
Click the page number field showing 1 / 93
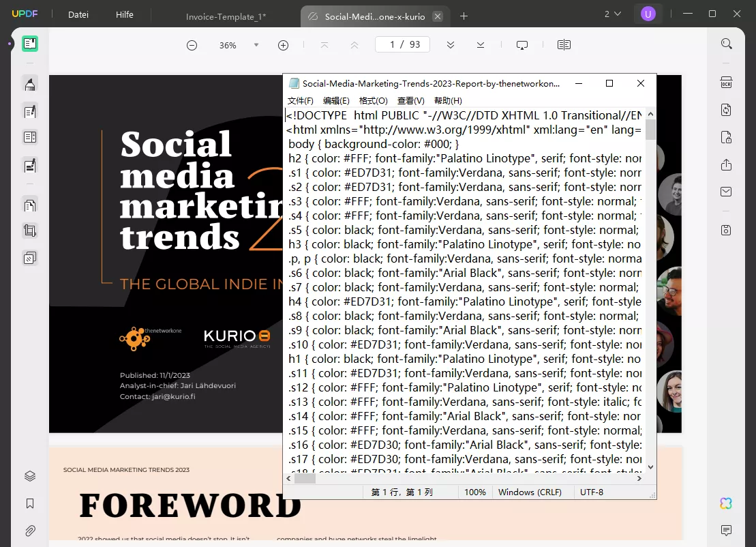[402, 44]
